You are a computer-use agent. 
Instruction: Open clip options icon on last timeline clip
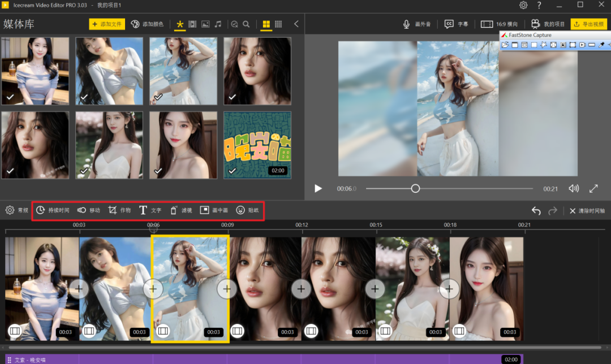(459, 331)
